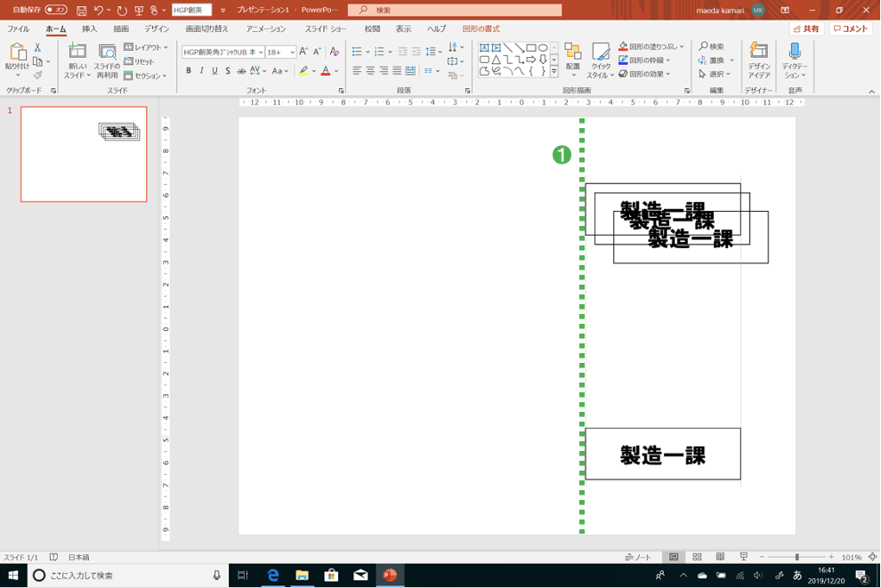Start Dictation (ディクテーション)
This screenshot has width=881, height=588.
(795, 60)
